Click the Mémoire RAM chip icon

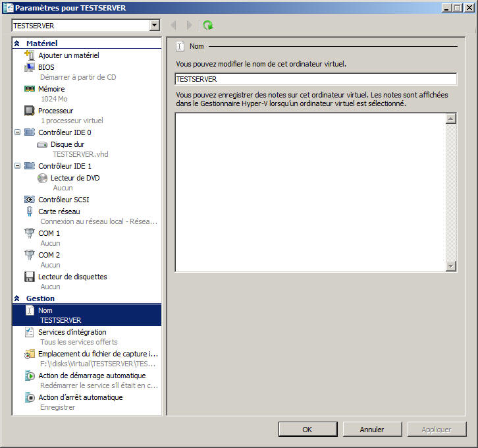(29, 89)
